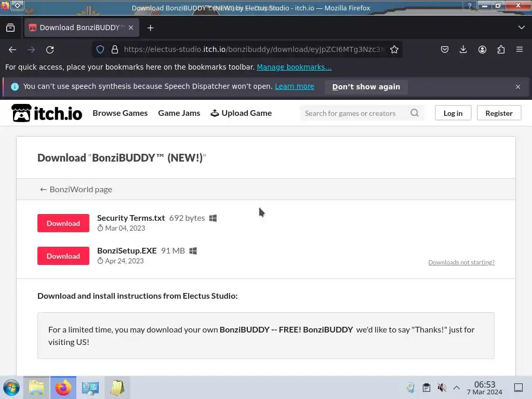Click the show desktop button in taskbar
Viewport: 532px width, 399px height.
tap(518, 388)
